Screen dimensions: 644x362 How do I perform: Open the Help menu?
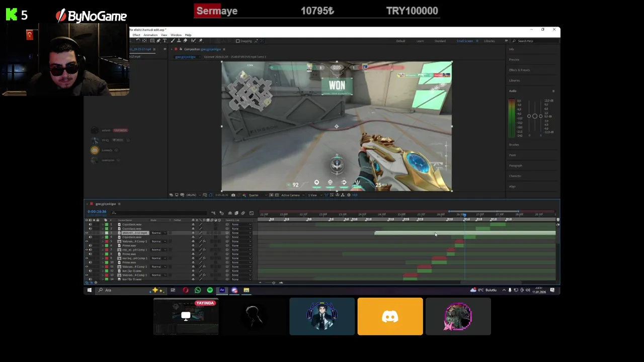click(x=188, y=35)
